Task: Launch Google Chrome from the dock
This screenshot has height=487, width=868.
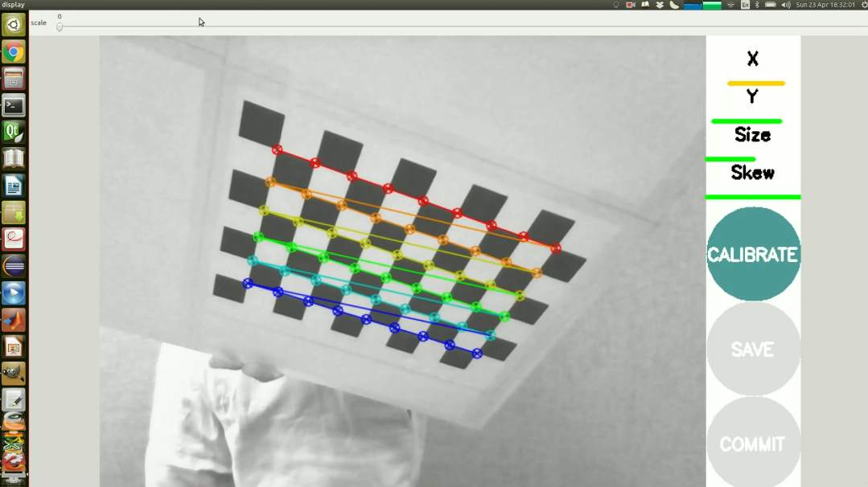Action: 14,52
